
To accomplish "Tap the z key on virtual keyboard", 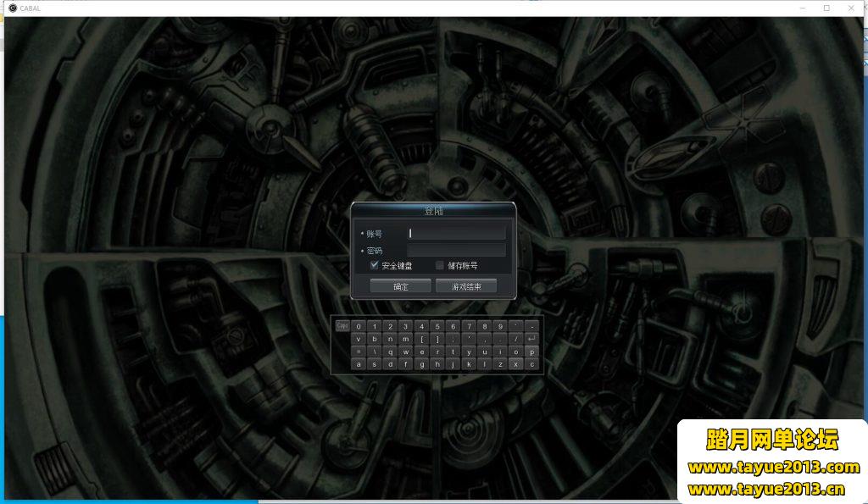I will [x=500, y=364].
